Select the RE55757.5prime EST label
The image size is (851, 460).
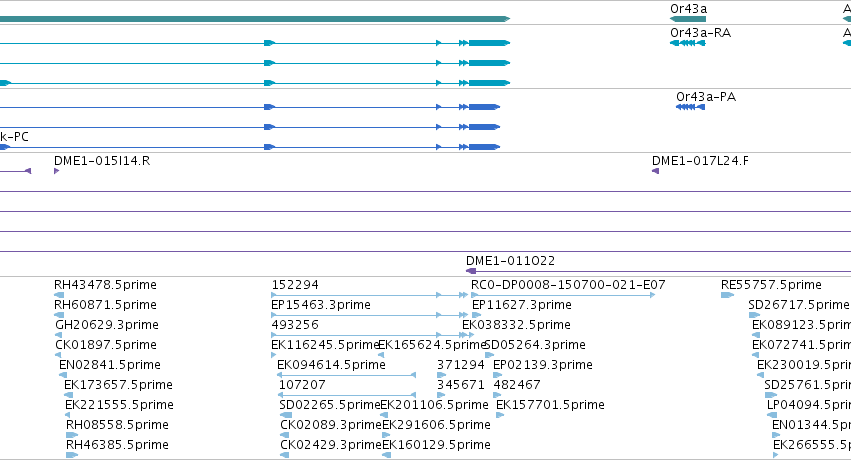tap(771, 285)
